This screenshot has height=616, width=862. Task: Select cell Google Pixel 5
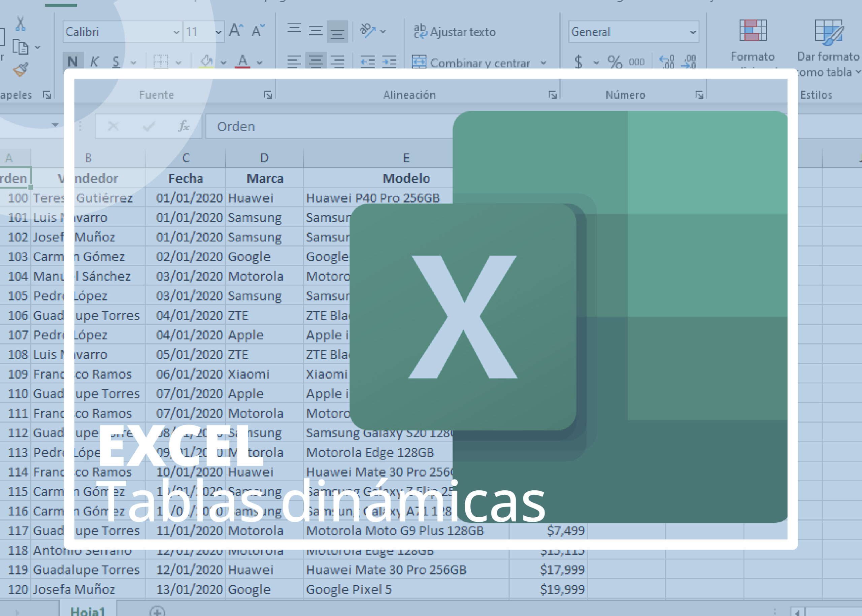[x=406, y=589]
